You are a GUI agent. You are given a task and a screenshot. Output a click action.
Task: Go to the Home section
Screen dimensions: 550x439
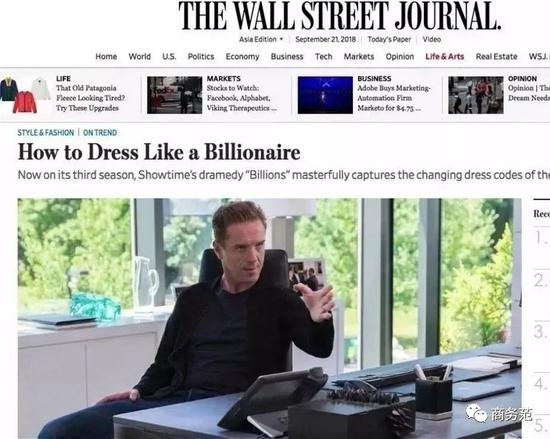106,56
